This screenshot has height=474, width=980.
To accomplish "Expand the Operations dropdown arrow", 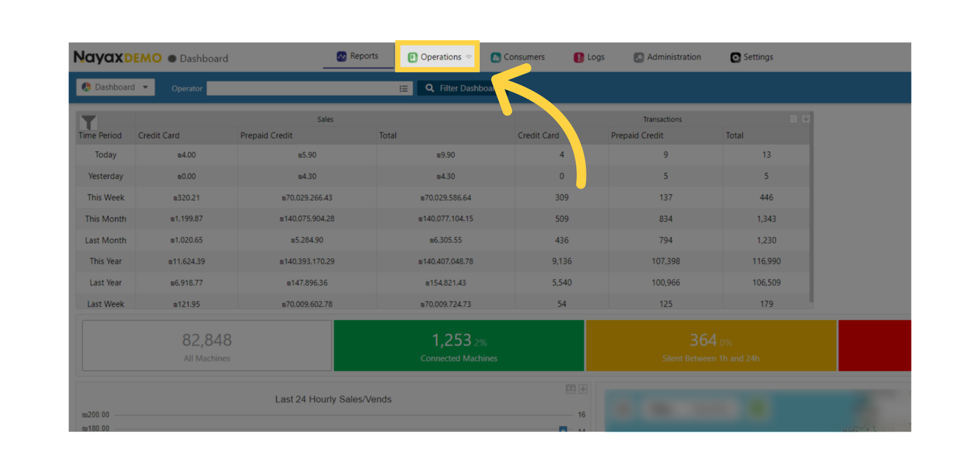I will (x=469, y=57).
